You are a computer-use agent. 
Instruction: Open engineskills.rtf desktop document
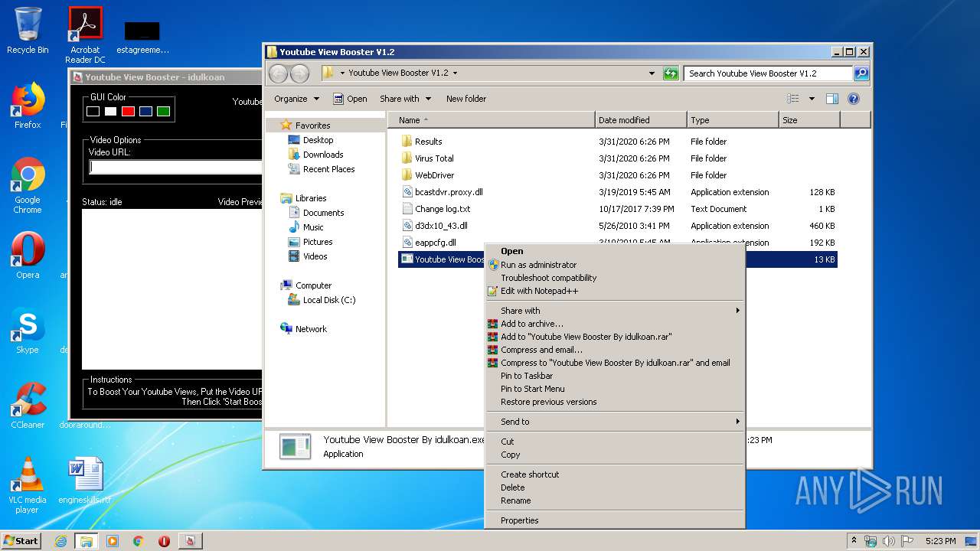pos(85,481)
